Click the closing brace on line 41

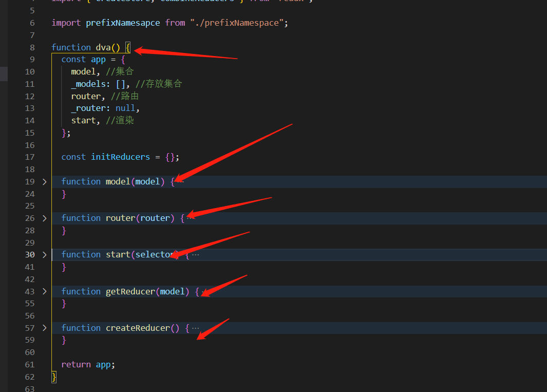click(64, 267)
